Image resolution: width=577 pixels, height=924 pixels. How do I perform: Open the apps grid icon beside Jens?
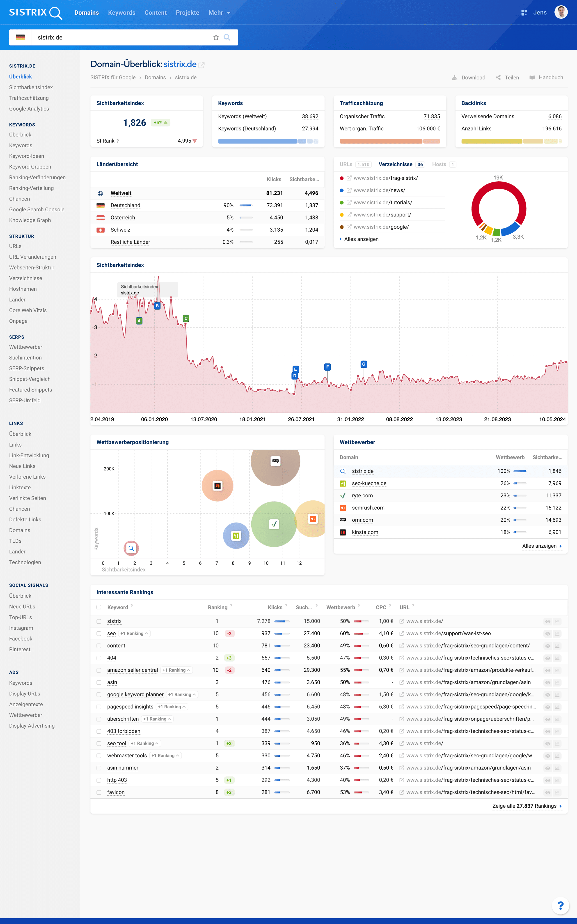[x=524, y=13]
